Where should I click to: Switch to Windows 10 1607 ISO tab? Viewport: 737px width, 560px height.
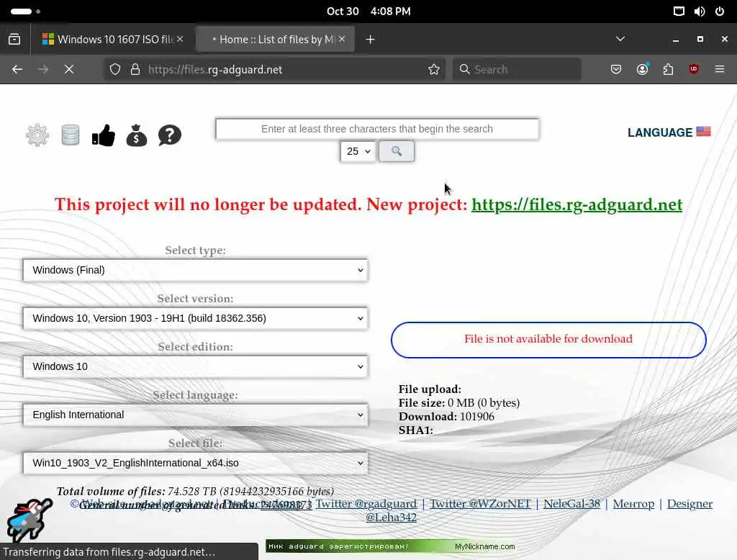(113, 39)
